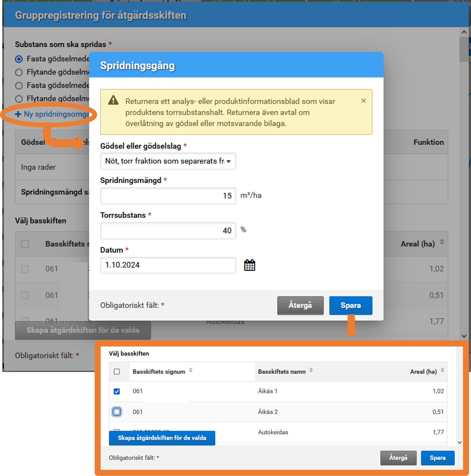Sort by Areal (ha) in lower table
This screenshot has height=476, width=471.
click(x=442, y=370)
